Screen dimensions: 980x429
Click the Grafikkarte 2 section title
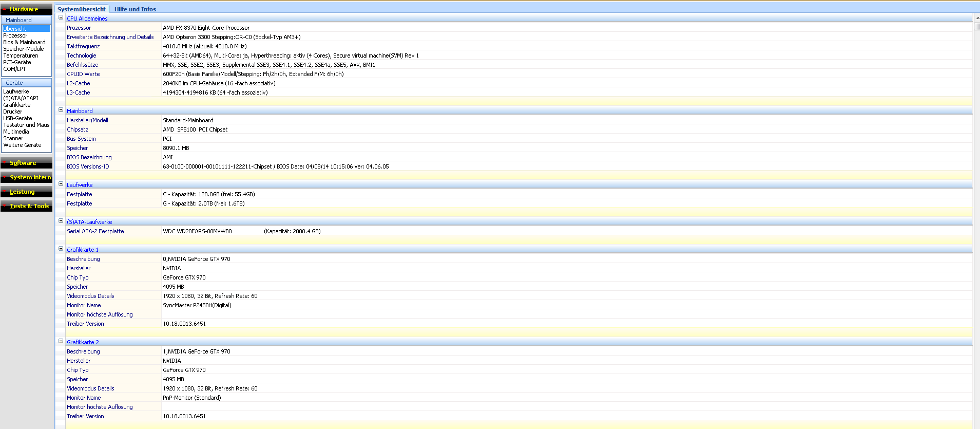[x=83, y=342]
